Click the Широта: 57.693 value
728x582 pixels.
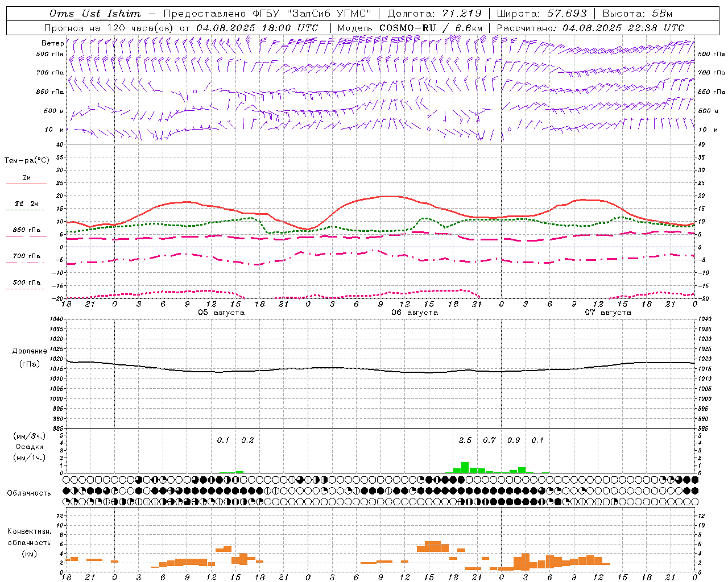pos(541,14)
